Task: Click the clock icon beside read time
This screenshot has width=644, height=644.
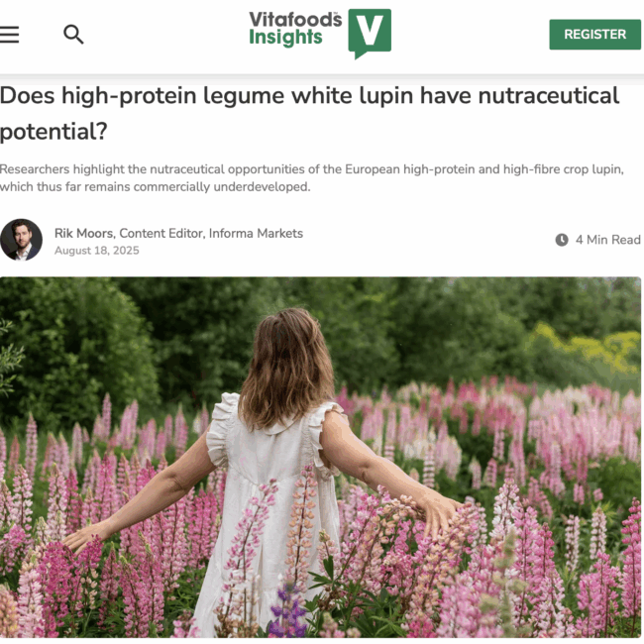Action: tap(562, 240)
